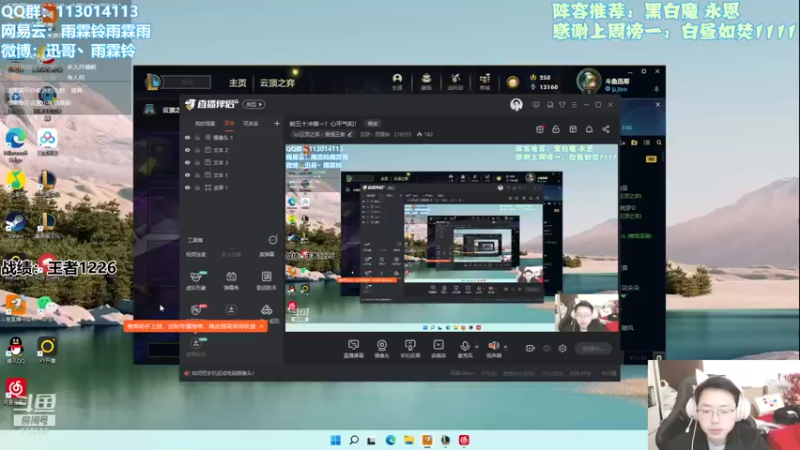This screenshot has width=800, height=450.
Task: Select the 文本 1 source row
Action: click(x=232, y=175)
